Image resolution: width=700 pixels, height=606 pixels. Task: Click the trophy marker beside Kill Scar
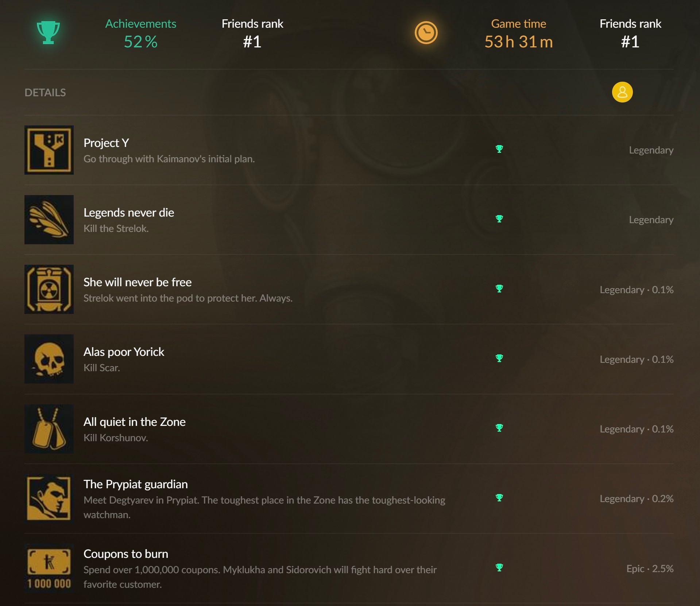tap(499, 358)
